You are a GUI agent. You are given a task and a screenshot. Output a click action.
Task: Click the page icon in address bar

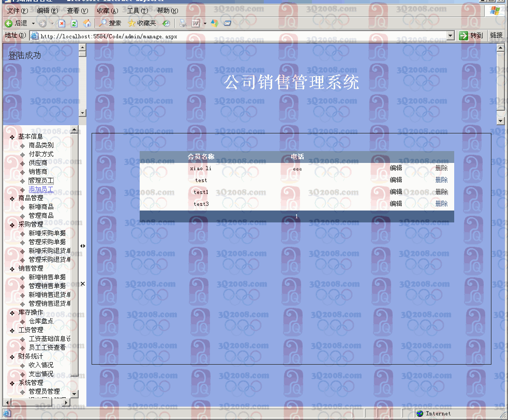34,36
